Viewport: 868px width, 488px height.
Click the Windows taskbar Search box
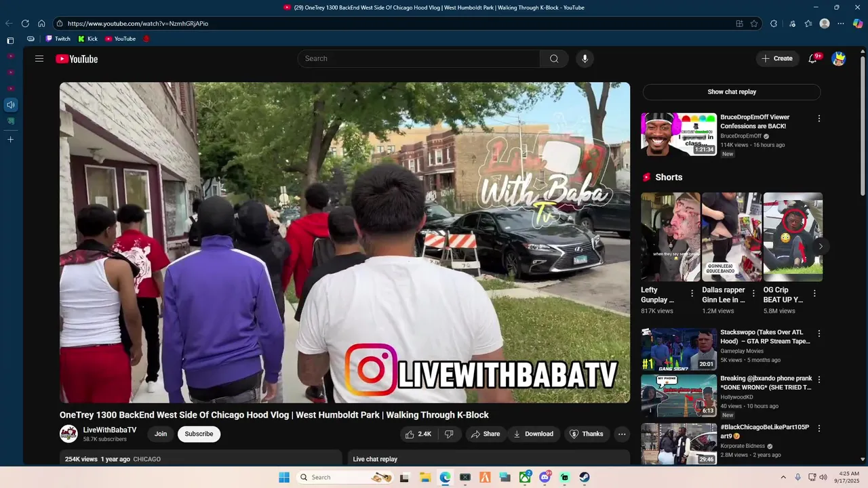345,477
